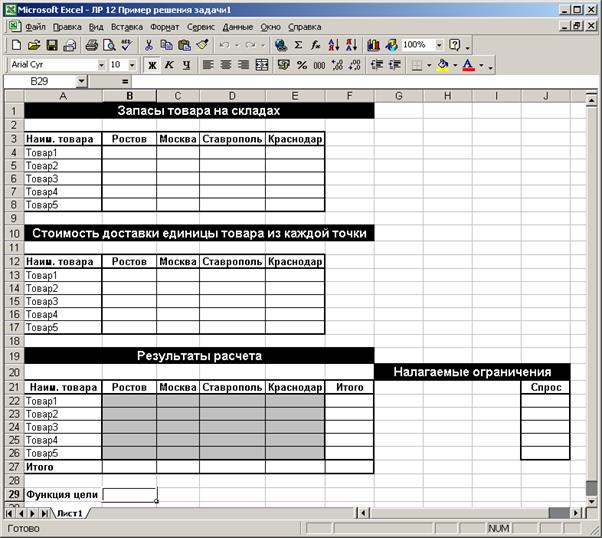Viewport: 602px width, 538px height.
Task: Click the vertical scrollbar thumb
Action: 592,488
